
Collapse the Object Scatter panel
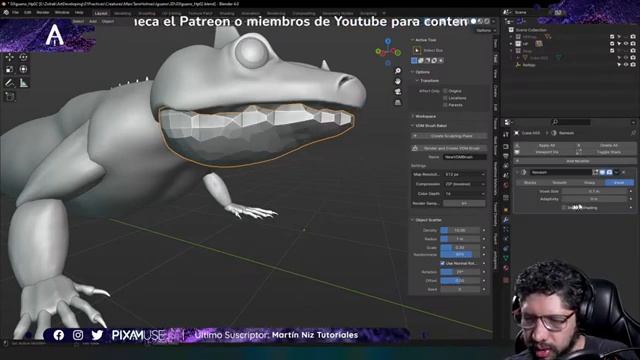412,220
